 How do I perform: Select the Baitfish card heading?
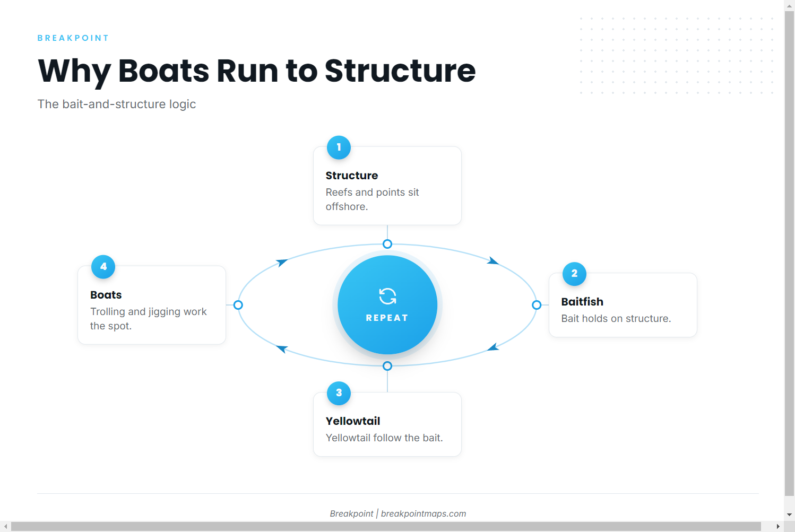[x=582, y=302]
